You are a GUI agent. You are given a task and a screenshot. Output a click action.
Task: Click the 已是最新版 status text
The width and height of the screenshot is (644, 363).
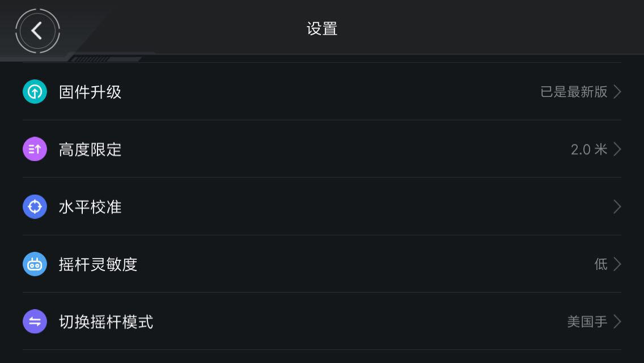point(574,92)
